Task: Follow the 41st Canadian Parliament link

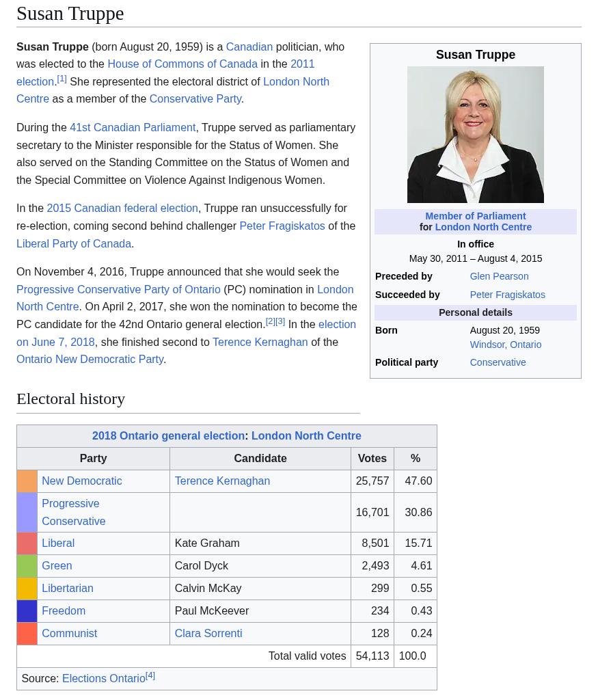Action: tap(133, 128)
